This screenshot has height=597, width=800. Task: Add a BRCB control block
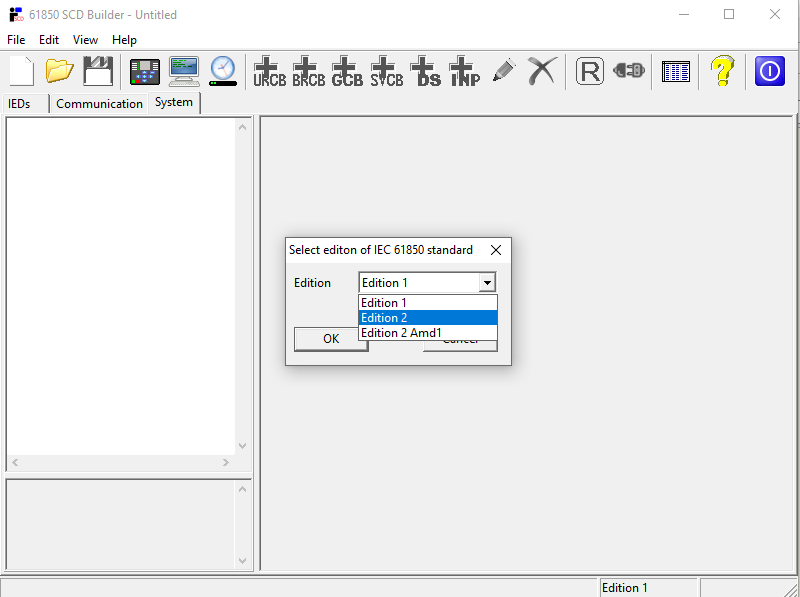[x=308, y=71]
